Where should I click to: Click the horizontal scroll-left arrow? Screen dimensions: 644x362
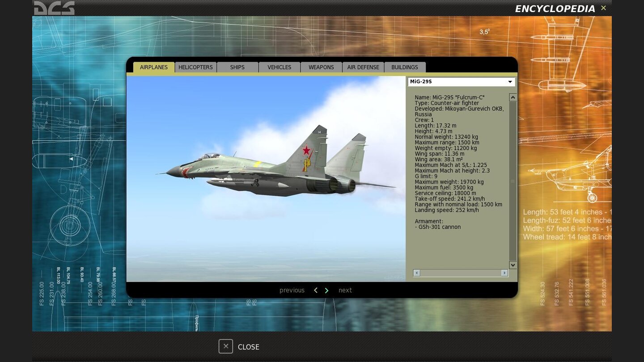tap(416, 273)
